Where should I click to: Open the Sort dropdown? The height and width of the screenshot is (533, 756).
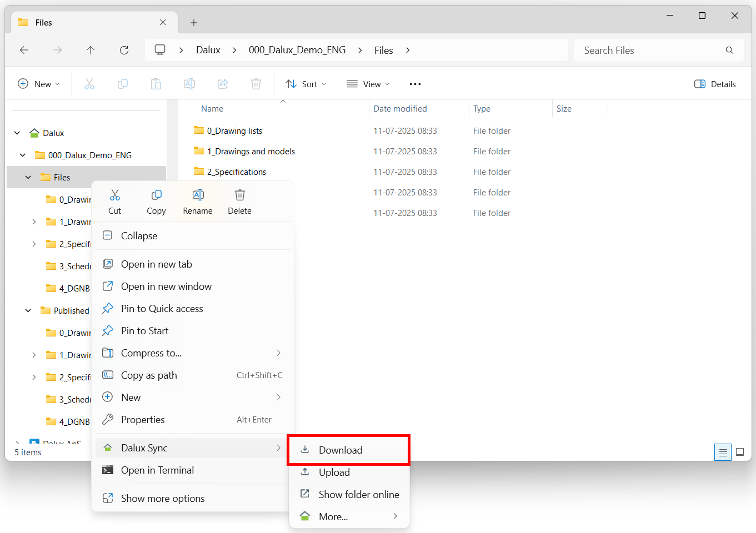[306, 83]
